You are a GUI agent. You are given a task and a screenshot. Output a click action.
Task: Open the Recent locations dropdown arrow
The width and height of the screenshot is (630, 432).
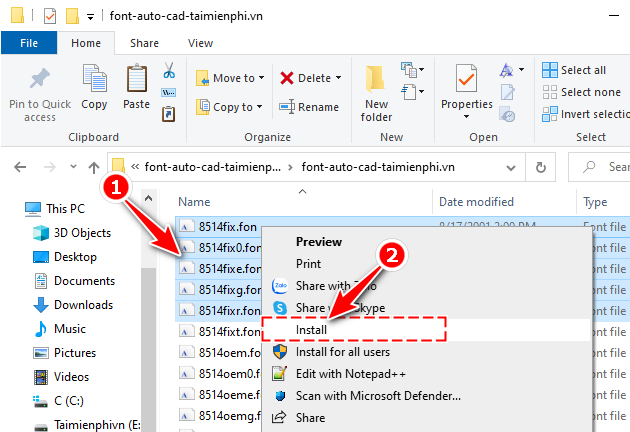click(x=73, y=166)
